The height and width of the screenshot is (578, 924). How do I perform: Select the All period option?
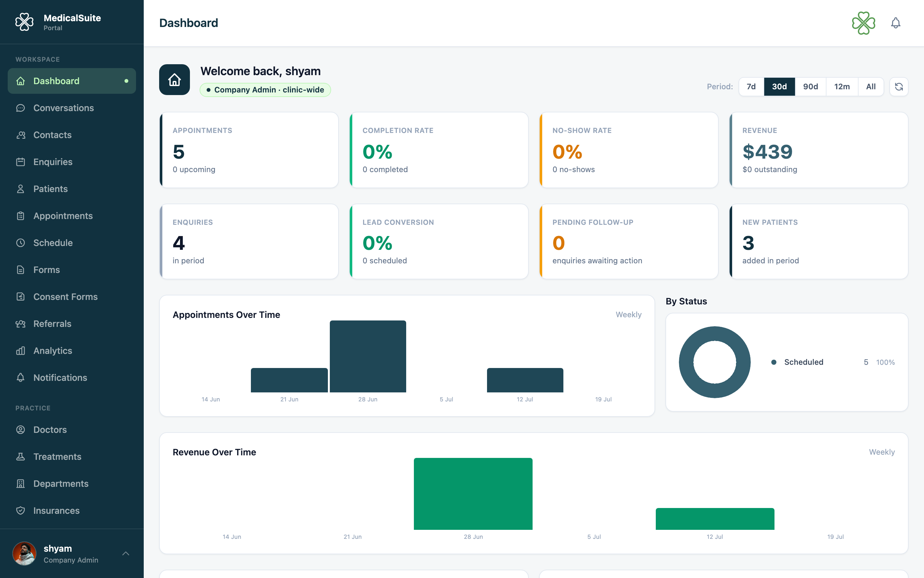(871, 87)
